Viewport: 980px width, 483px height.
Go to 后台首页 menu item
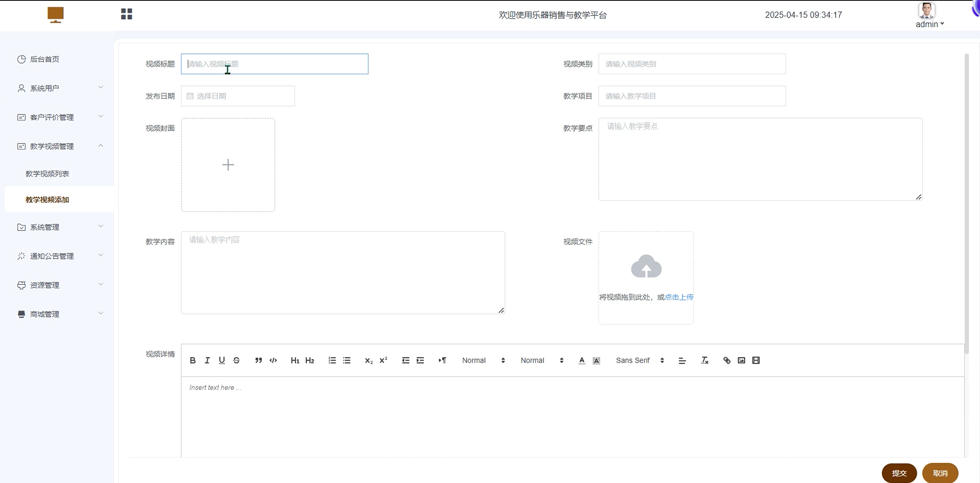coord(44,59)
